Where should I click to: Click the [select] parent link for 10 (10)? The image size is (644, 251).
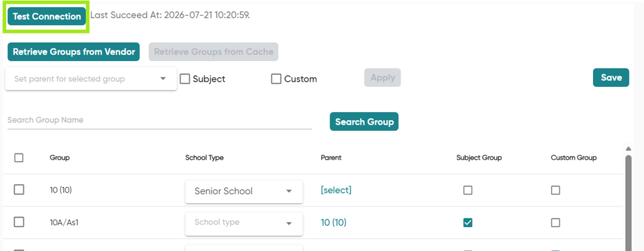[336, 190]
